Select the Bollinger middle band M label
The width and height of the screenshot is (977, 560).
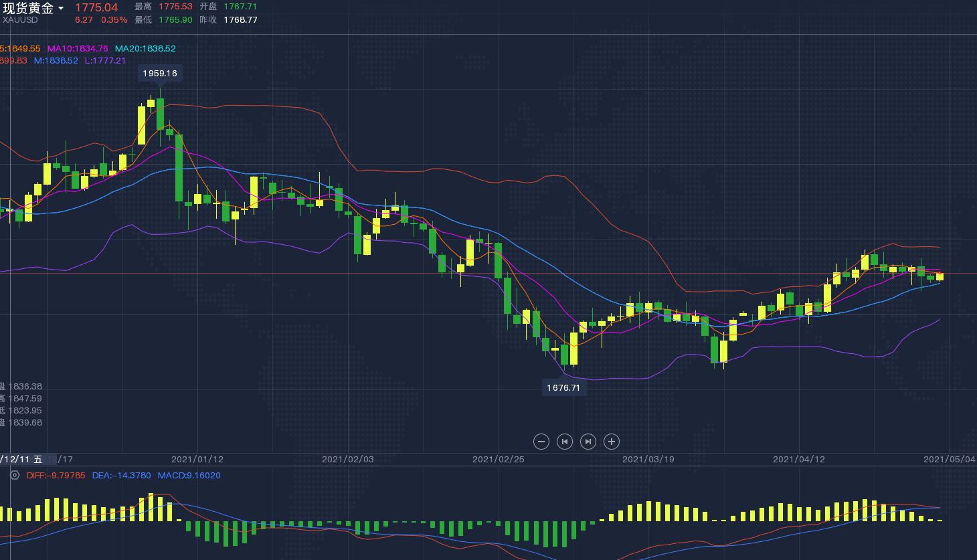(x=56, y=61)
